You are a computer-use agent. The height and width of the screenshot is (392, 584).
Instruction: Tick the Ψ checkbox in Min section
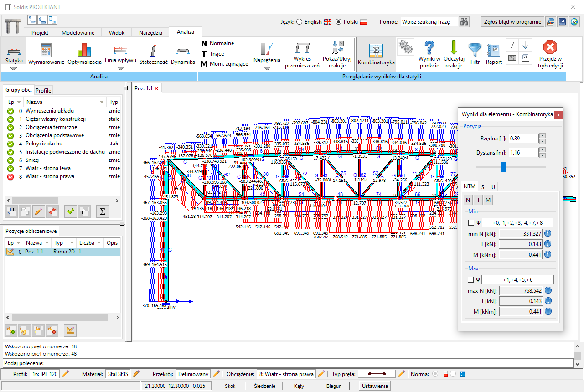[x=471, y=222]
